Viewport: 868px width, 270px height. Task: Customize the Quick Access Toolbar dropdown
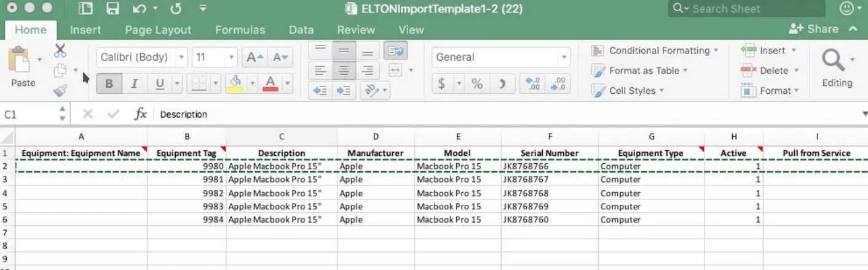click(203, 9)
